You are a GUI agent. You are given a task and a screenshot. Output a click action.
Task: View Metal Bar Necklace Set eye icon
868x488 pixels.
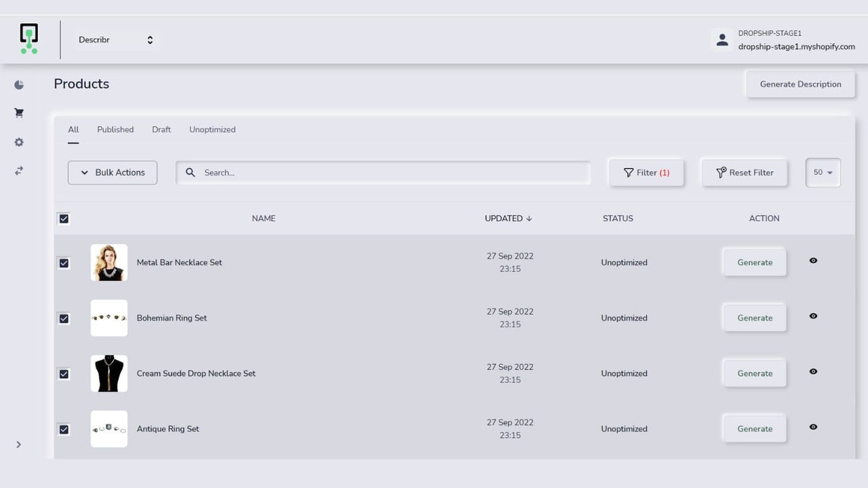pyautogui.click(x=813, y=260)
